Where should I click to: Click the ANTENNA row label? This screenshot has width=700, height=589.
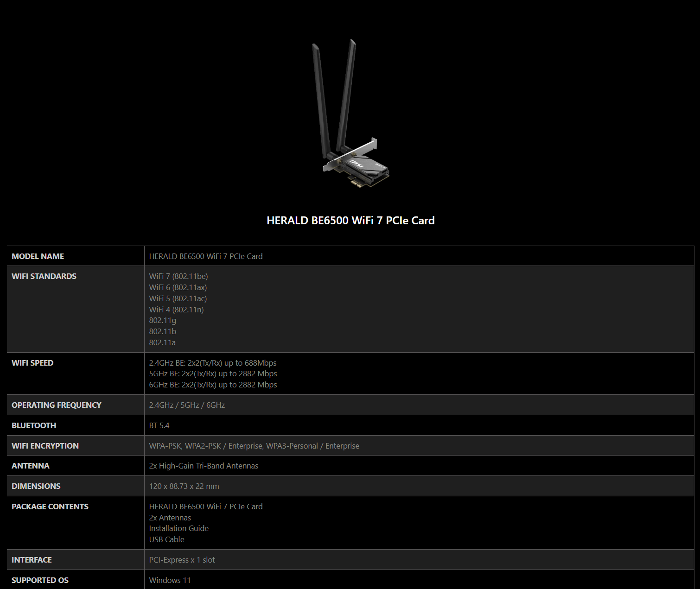[x=31, y=466]
